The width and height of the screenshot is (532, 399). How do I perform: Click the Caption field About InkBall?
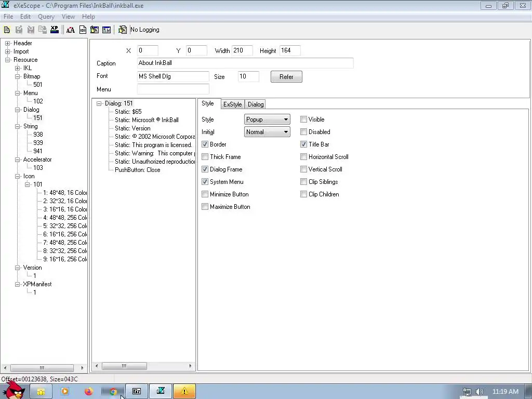click(245, 63)
